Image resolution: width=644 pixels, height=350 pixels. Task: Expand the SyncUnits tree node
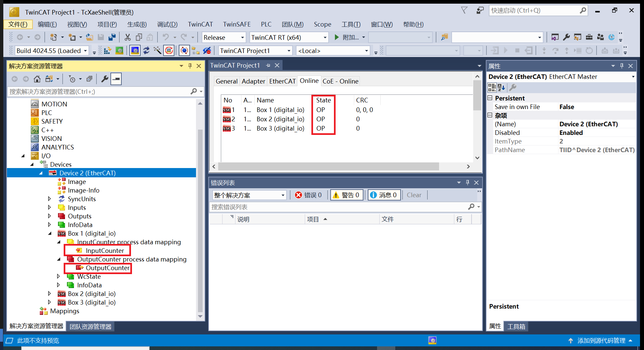[x=49, y=199]
